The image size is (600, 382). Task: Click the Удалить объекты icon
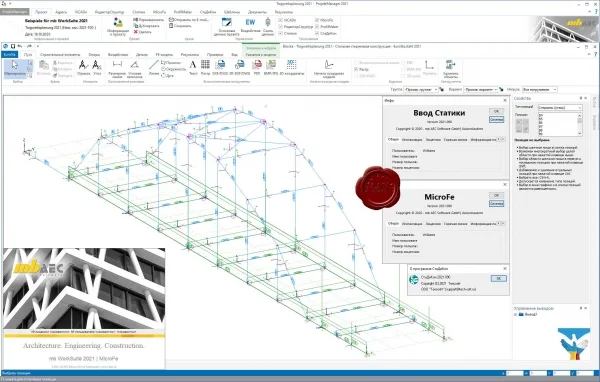pos(450,64)
